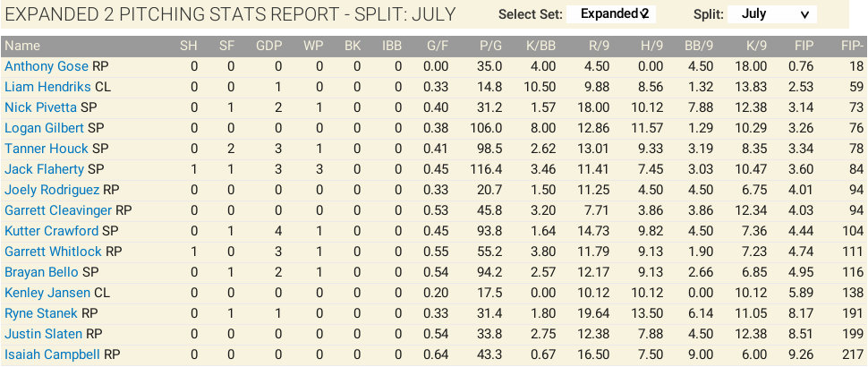
Task: Open Isaiah Campbell player link
Action: tap(52, 354)
